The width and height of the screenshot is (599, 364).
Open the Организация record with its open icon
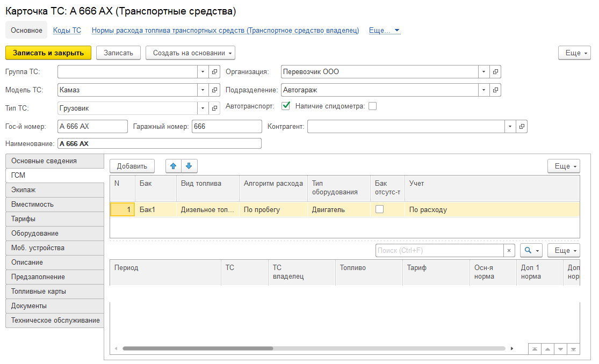coord(495,72)
